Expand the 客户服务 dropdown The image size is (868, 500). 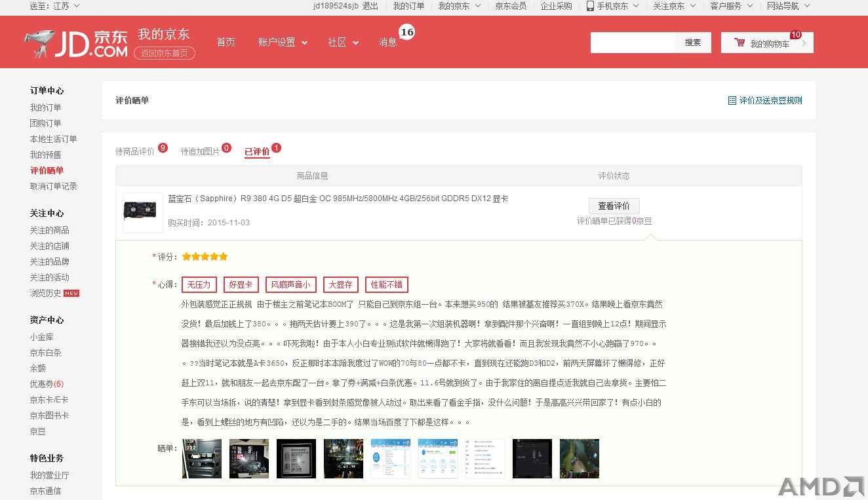pos(731,6)
